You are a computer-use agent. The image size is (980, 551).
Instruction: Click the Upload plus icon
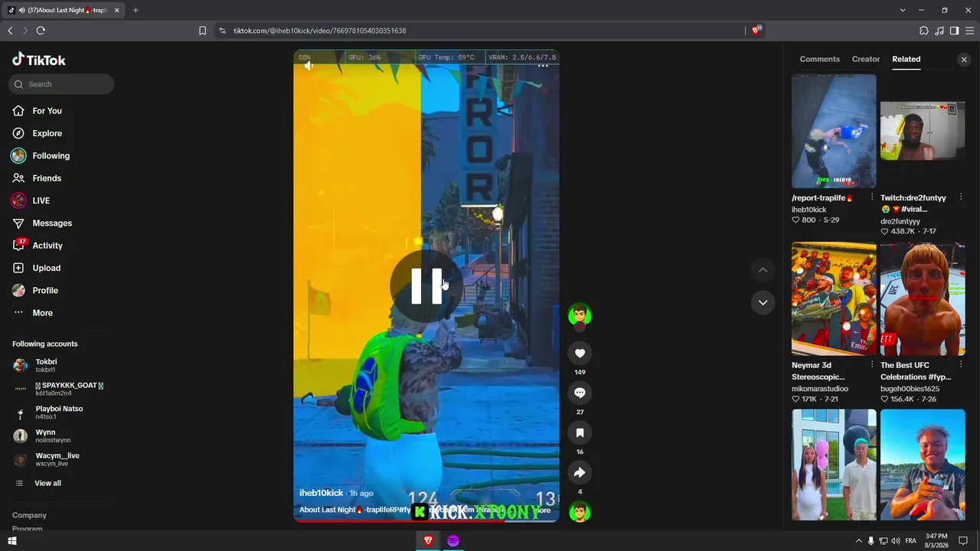coord(18,268)
